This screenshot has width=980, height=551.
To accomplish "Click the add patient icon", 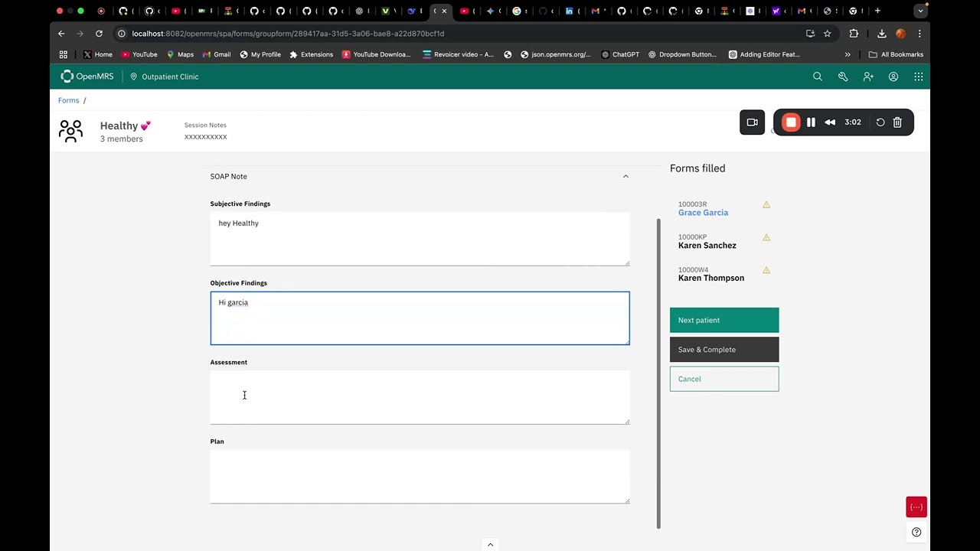I will click(868, 77).
